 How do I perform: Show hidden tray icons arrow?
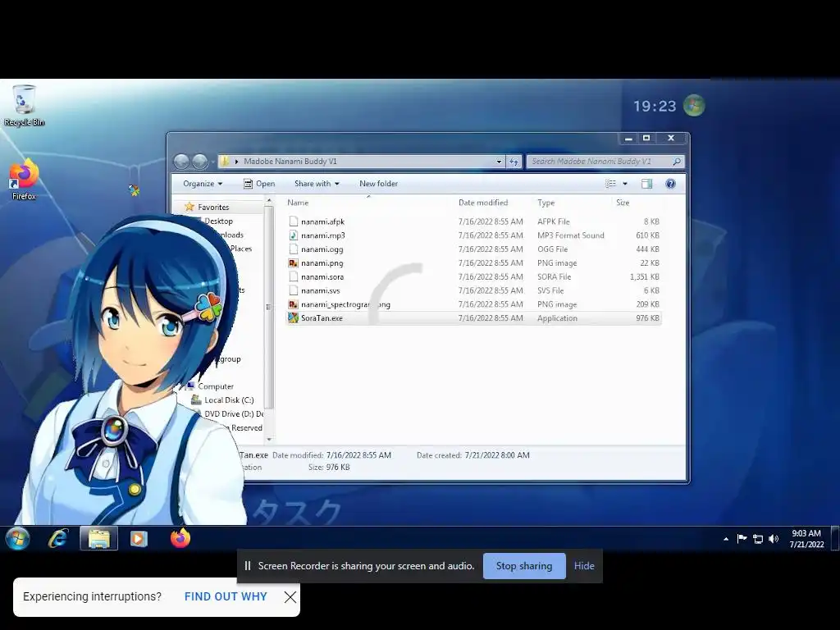726,539
